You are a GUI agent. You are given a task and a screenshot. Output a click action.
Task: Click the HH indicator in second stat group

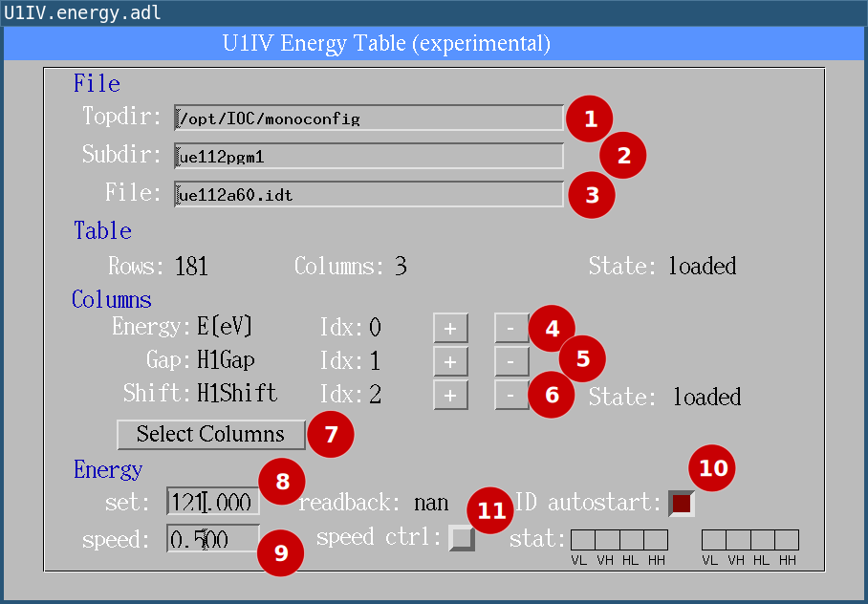pyautogui.click(x=786, y=539)
